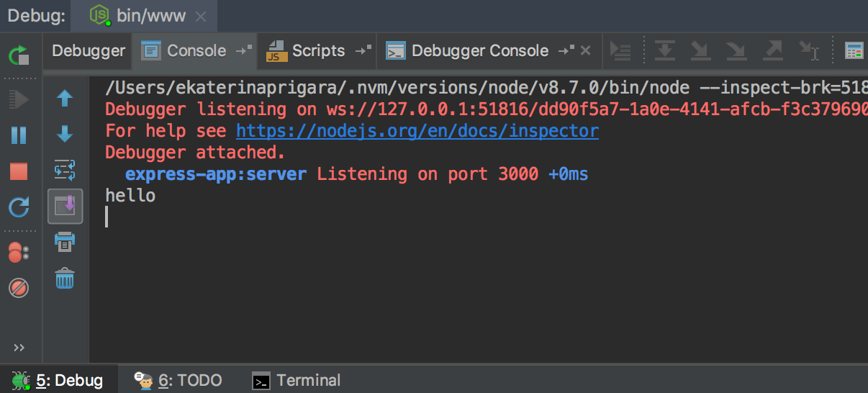Toggle Scroll to the End icon

[x=65, y=206]
